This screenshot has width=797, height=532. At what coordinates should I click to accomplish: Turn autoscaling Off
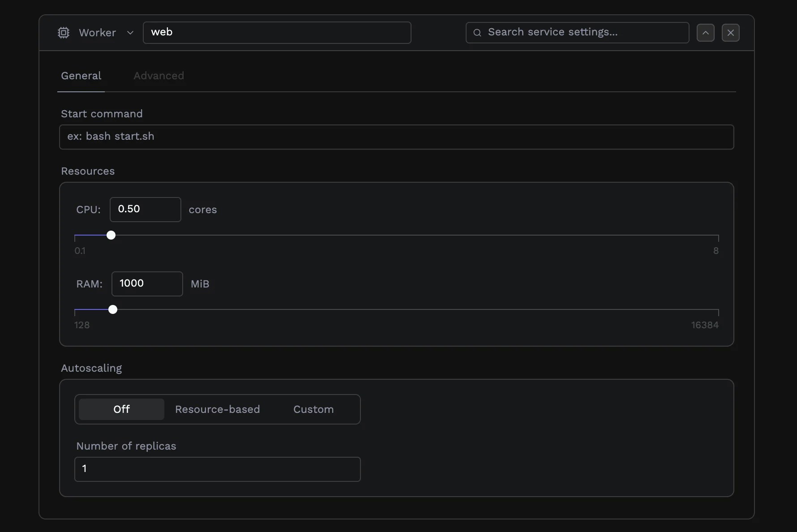(x=121, y=409)
